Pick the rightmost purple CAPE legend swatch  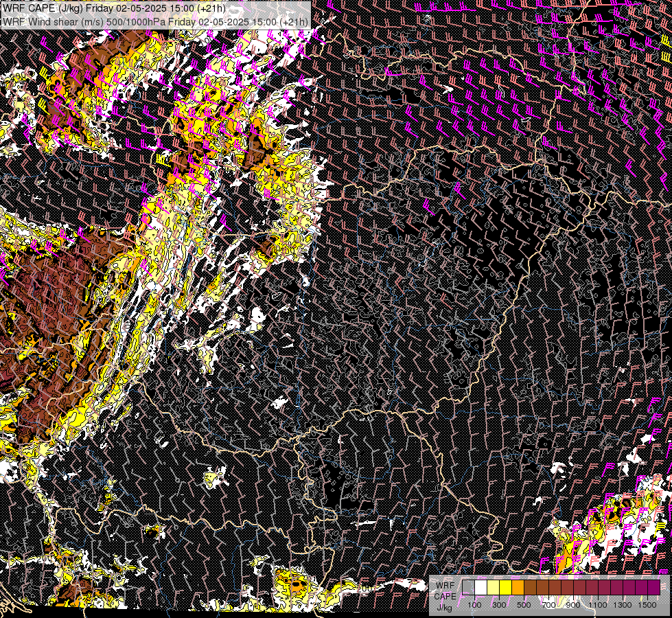653,588
